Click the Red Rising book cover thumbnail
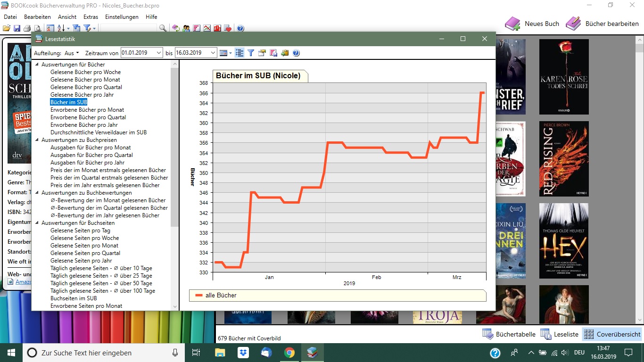This screenshot has width=644, height=362. tap(564, 159)
